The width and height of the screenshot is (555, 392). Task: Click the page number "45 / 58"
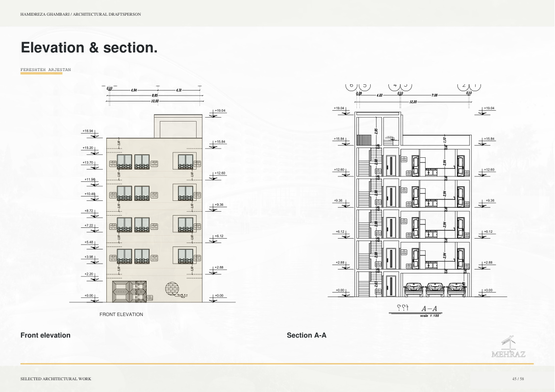tap(518, 379)
